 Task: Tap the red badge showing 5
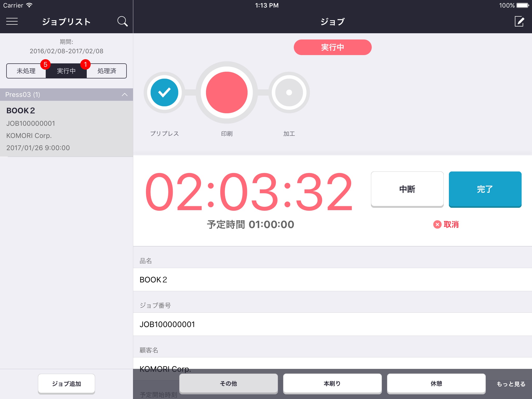[45, 64]
